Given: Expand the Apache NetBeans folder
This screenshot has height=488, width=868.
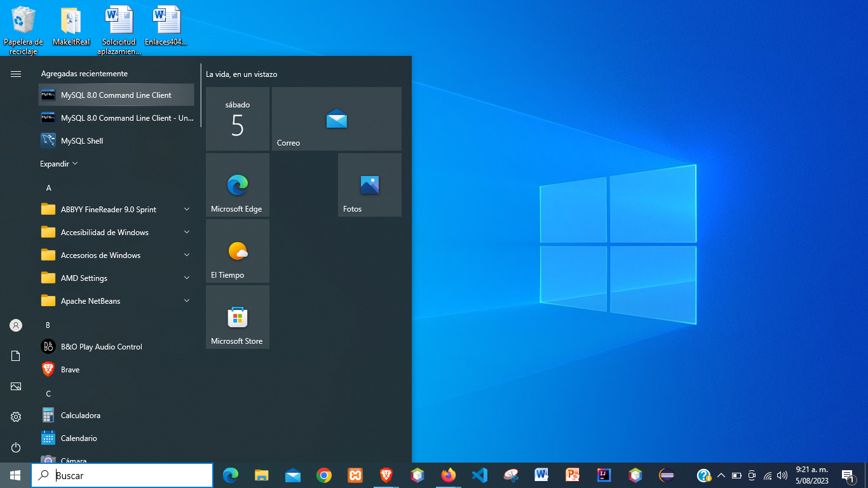Looking at the screenshot, I should [x=116, y=301].
